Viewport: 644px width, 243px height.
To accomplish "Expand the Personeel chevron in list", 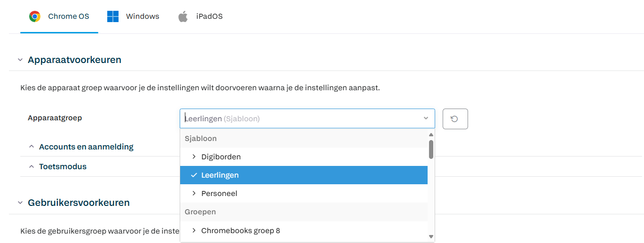I will tap(194, 193).
